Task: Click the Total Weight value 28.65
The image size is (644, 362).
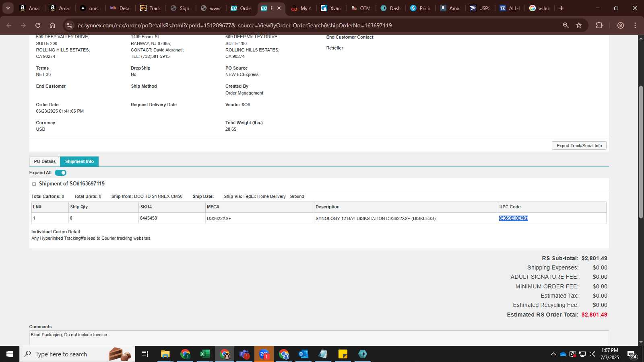Action: 231,129
